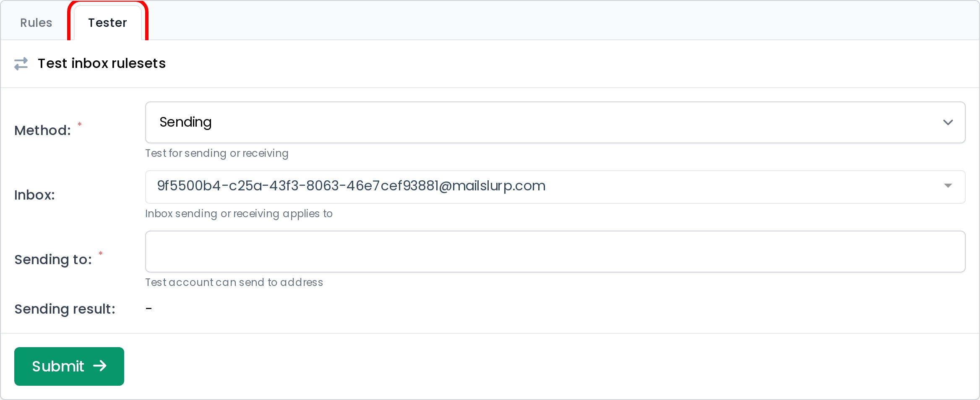This screenshot has width=980, height=400.
Task: Click inside the Sending to input field
Action: 503,251
